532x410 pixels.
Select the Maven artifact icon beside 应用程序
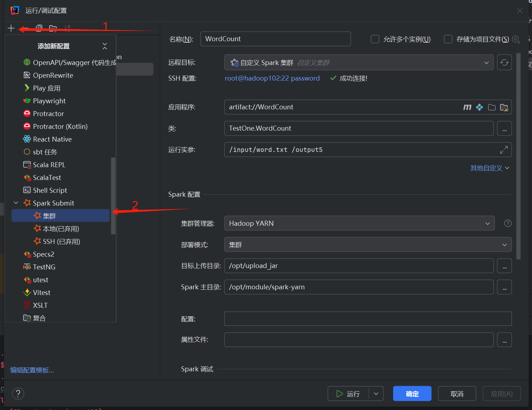467,107
